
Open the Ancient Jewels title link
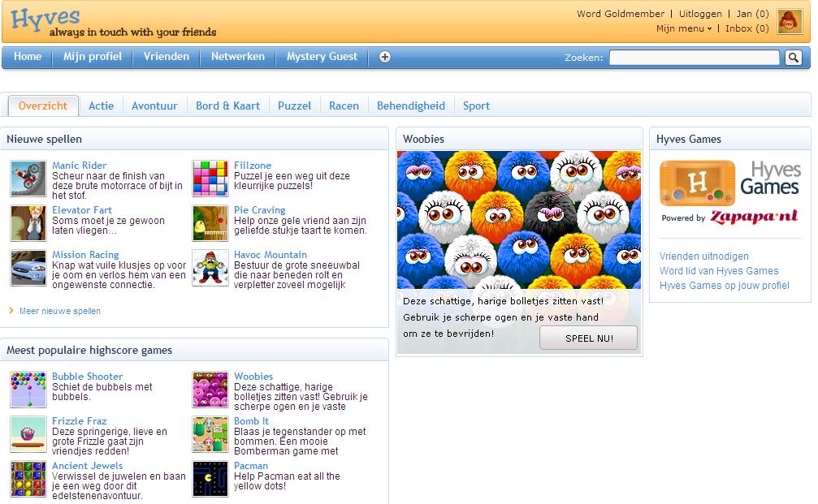pos(87,466)
